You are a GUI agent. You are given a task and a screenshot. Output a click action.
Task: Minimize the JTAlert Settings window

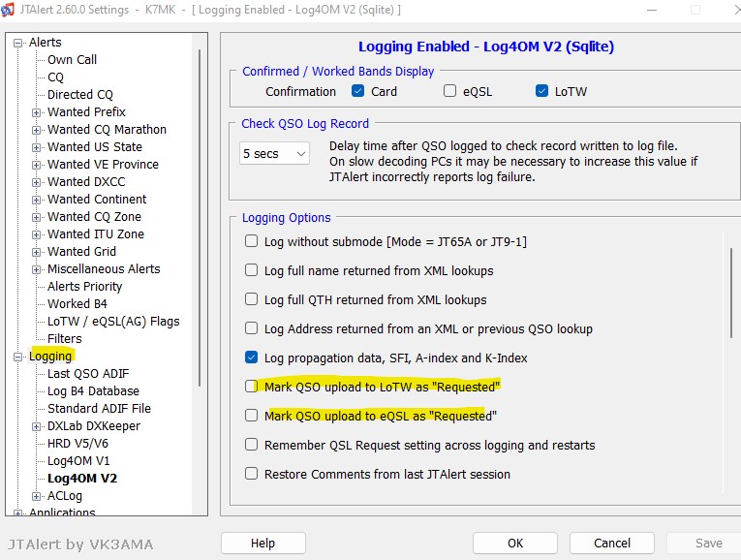[x=652, y=10]
